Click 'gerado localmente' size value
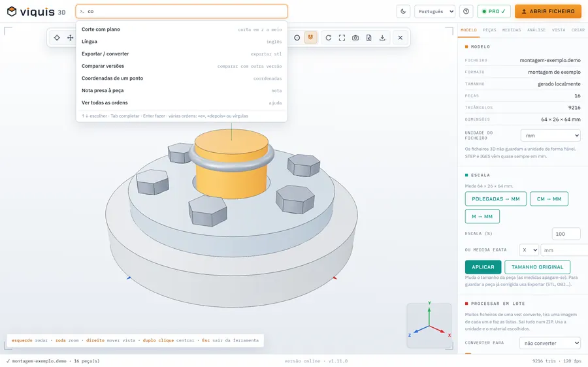 [559, 84]
